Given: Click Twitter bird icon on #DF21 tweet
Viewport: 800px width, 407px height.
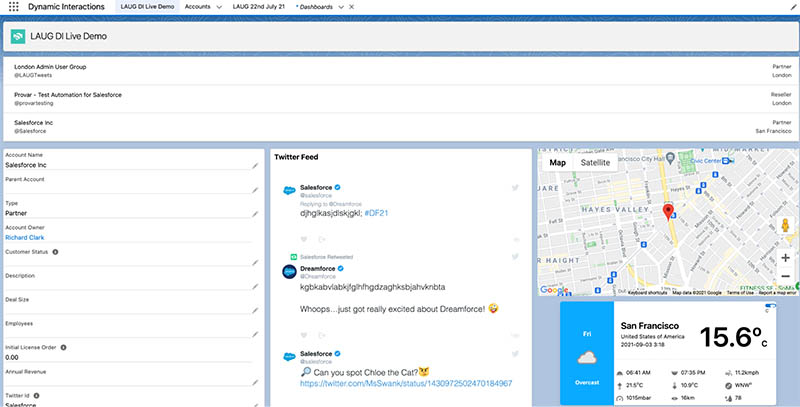Looking at the screenshot, I should pyautogui.click(x=515, y=188).
